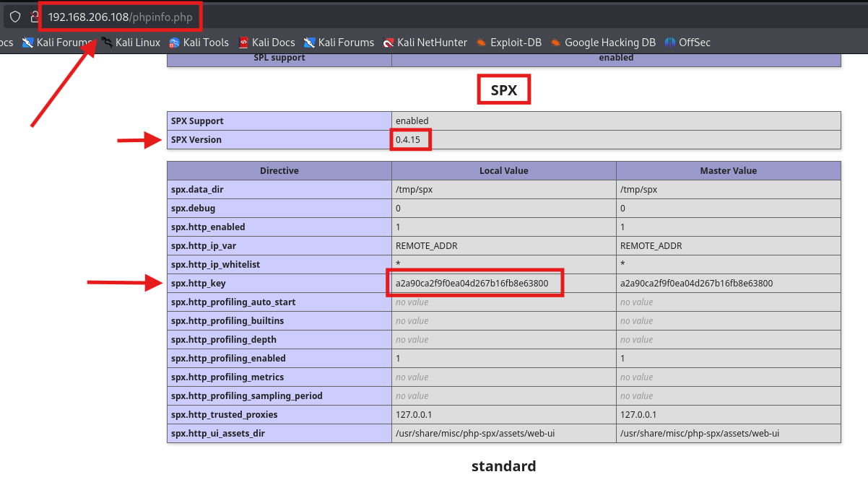The width and height of the screenshot is (868, 477).
Task: Click the SPX Version value 0.4.15
Action: click(410, 139)
